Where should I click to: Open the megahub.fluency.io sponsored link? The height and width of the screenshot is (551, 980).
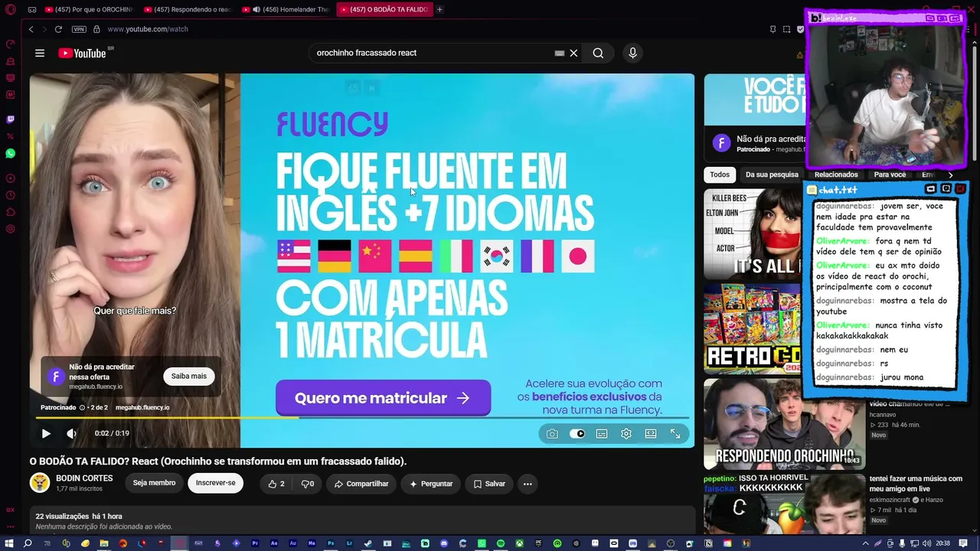pos(142,408)
